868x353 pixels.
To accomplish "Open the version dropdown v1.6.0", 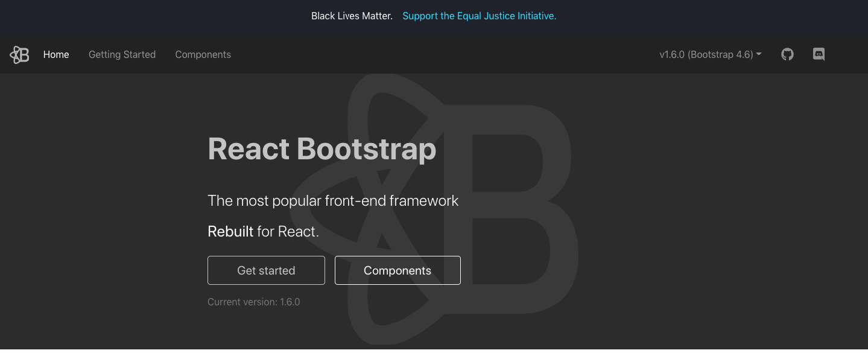I will 711,54.
